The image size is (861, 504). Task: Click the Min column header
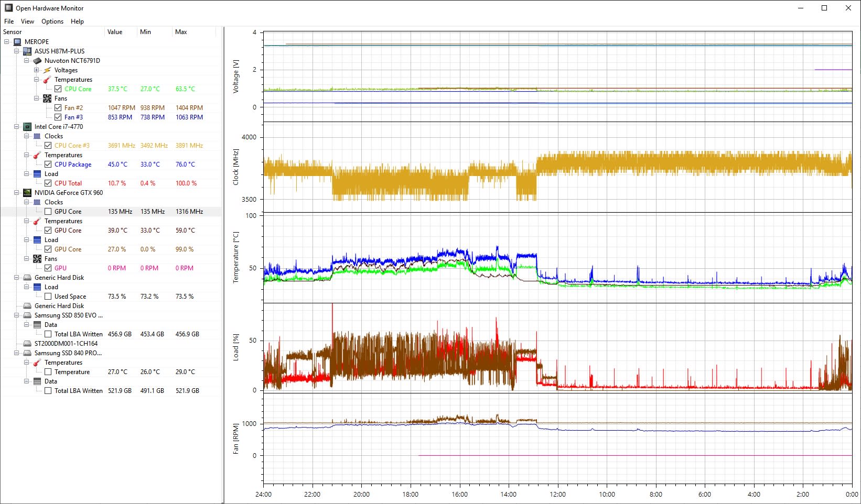(155, 32)
